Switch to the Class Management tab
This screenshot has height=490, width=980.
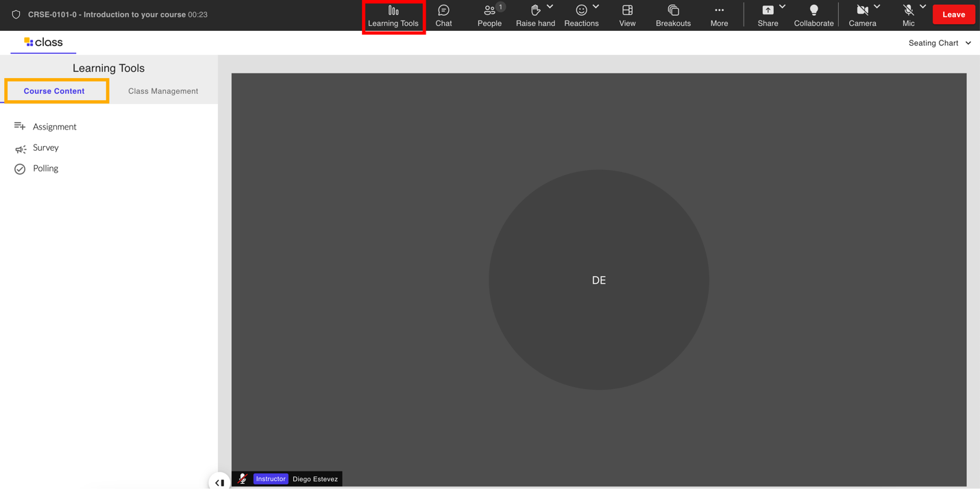[163, 91]
